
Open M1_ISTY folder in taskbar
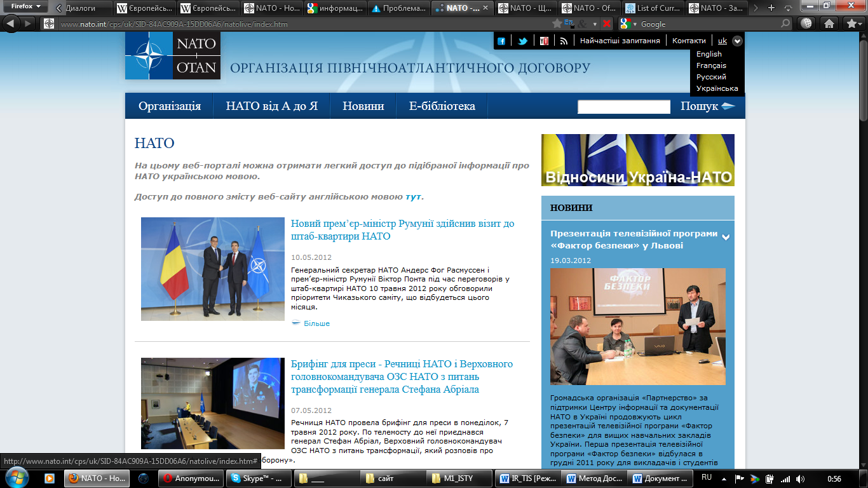[459, 478]
